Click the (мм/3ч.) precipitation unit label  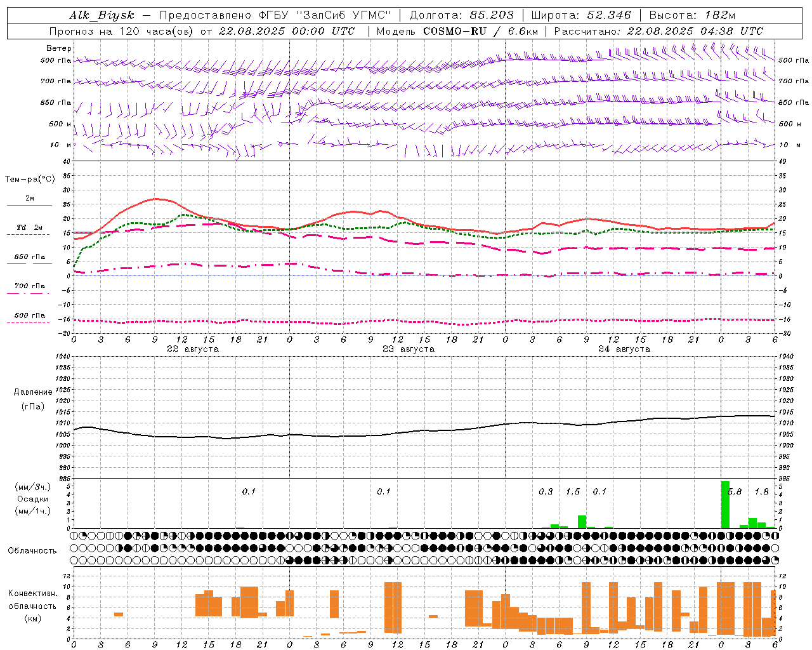pos(32,487)
